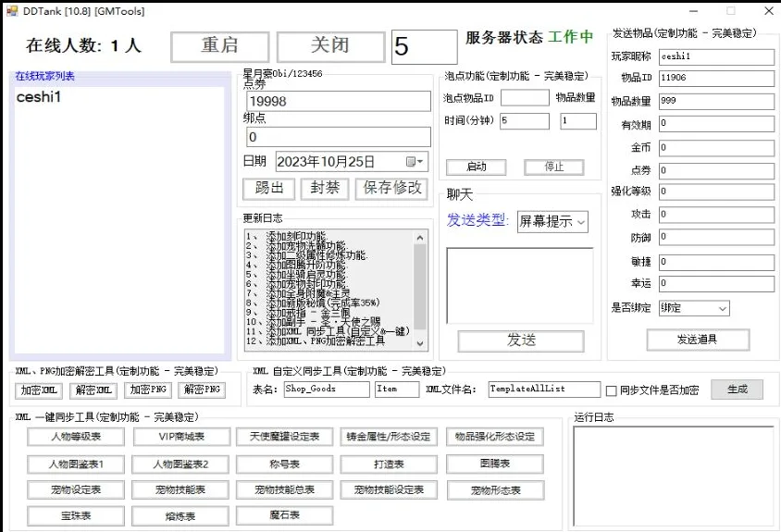Screen dimensions: 781x532
Task: Click the DDTank app icon in title bar
Action: click(x=12, y=10)
